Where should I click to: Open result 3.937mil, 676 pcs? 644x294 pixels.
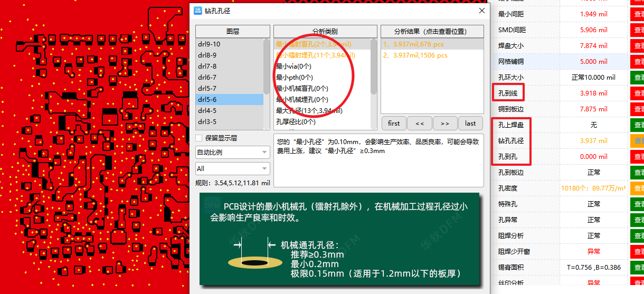(432, 44)
